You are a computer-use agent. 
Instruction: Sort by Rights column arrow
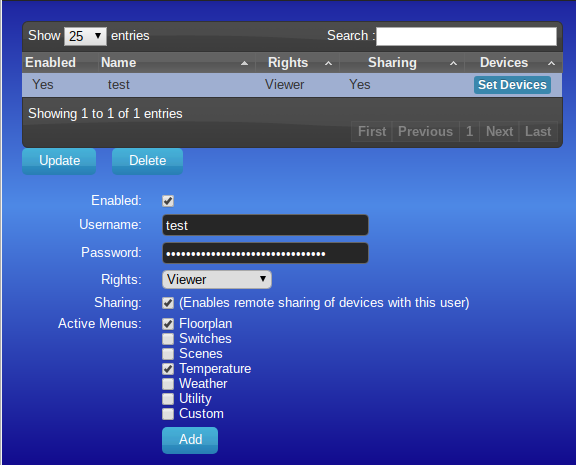tap(328, 64)
